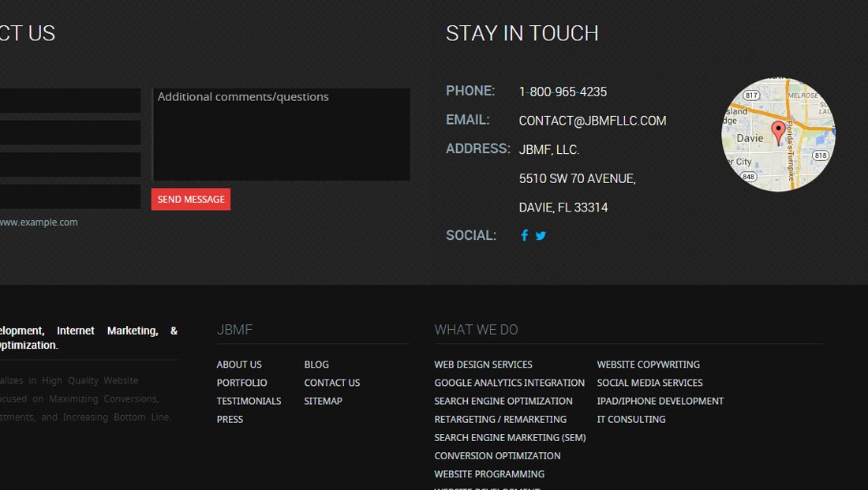Go to Social Media Services

tap(650, 383)
